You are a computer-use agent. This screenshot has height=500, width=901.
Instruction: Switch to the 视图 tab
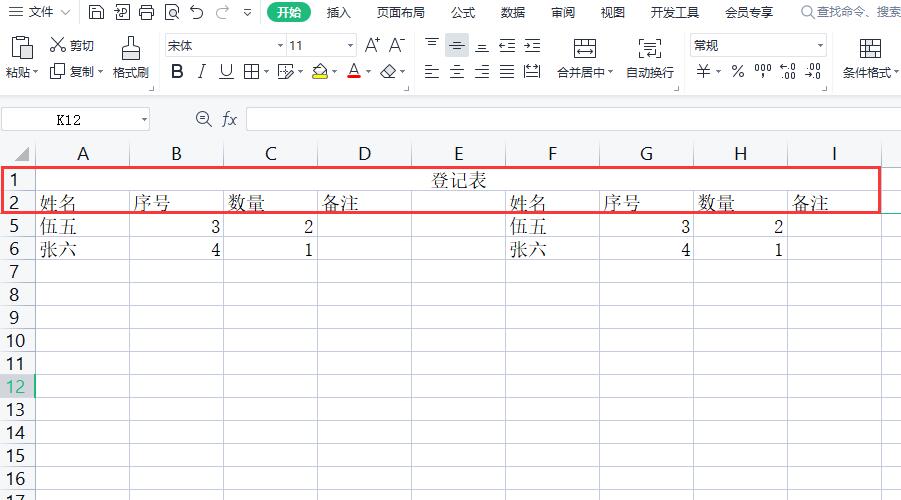[x=613, y=12]
